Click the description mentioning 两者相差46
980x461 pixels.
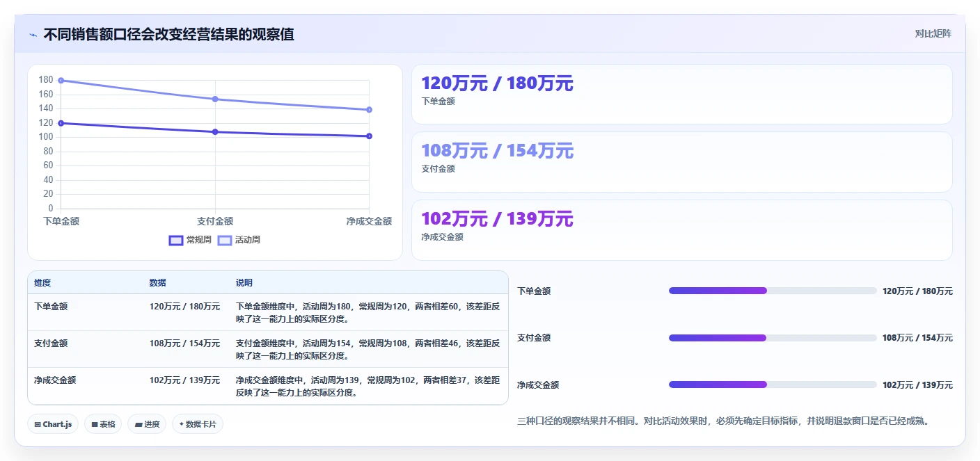367,350
